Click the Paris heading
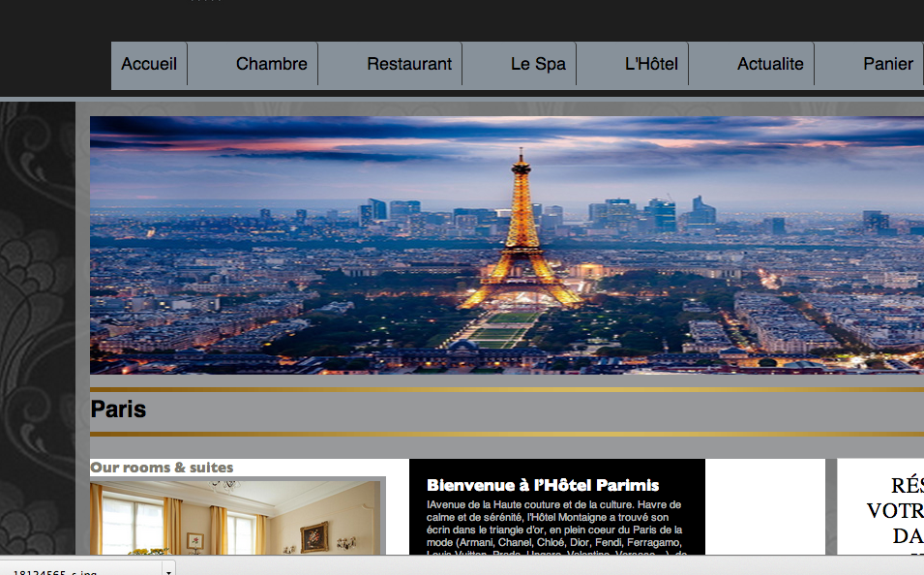The image size is (924, 575). coord(118,409)
